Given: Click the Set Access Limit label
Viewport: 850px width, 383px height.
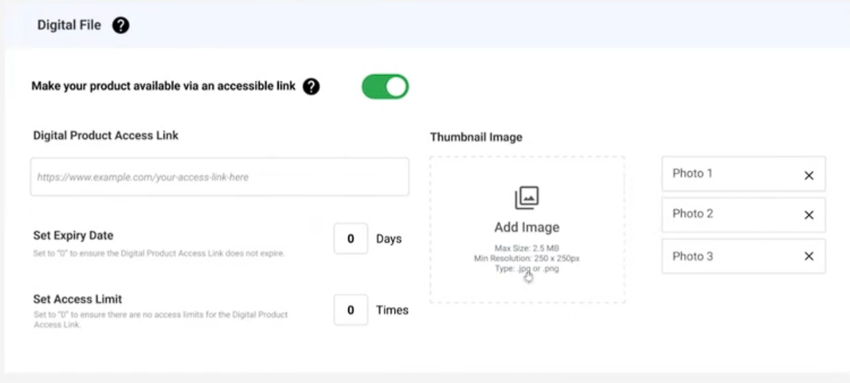Looking at the screenshot, I should [78, 299].
